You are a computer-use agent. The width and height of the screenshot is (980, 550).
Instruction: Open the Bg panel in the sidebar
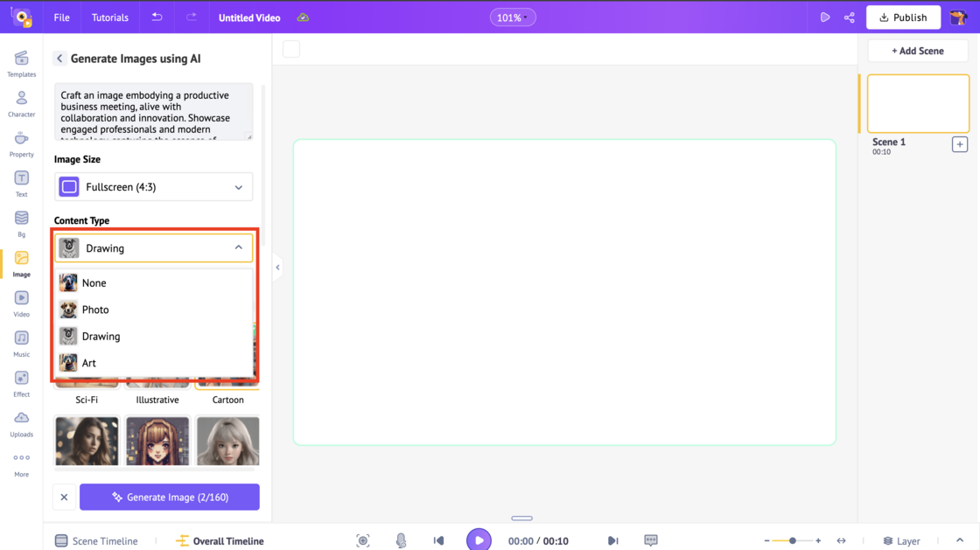pos(21,222)
